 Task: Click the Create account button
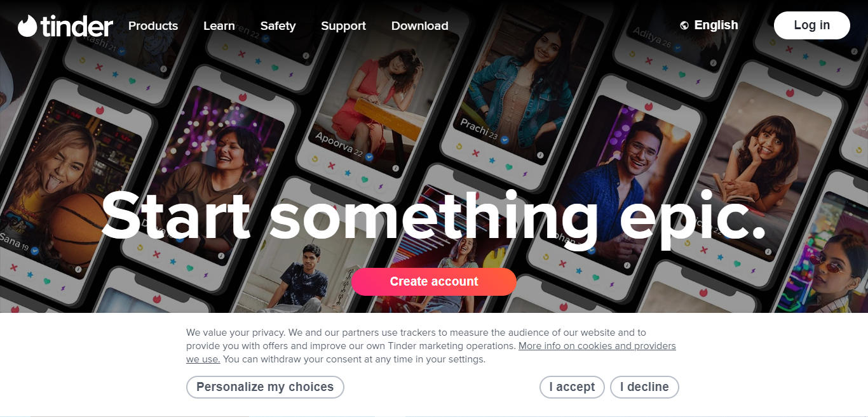pos(434,282)
